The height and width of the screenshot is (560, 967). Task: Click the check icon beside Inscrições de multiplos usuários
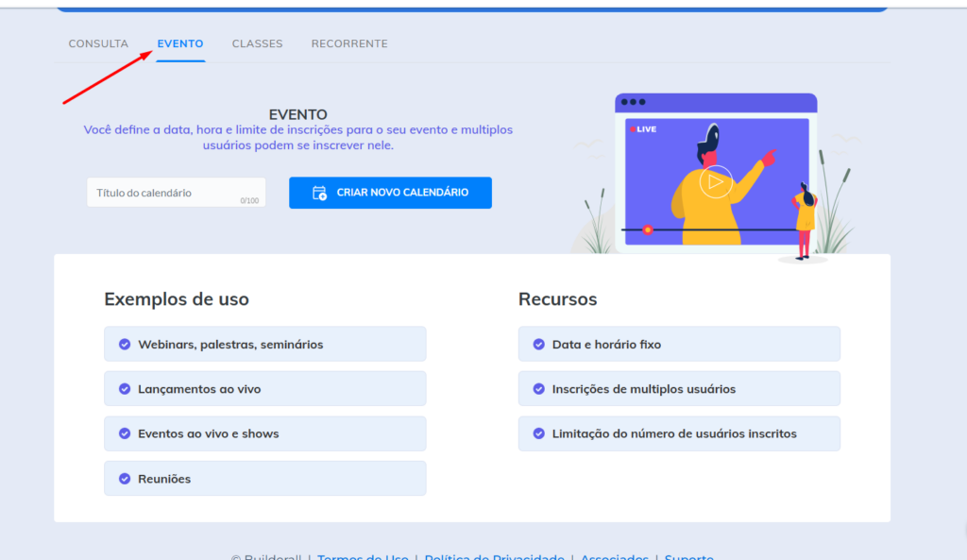539,389
